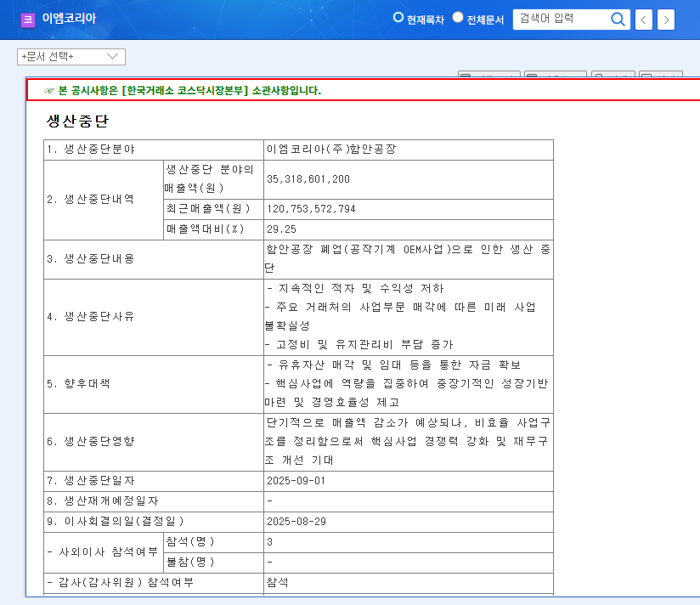Click the '고정비 및 유지관리비 부담 증가' line
The image size is (700, 605).
[359, 344]
